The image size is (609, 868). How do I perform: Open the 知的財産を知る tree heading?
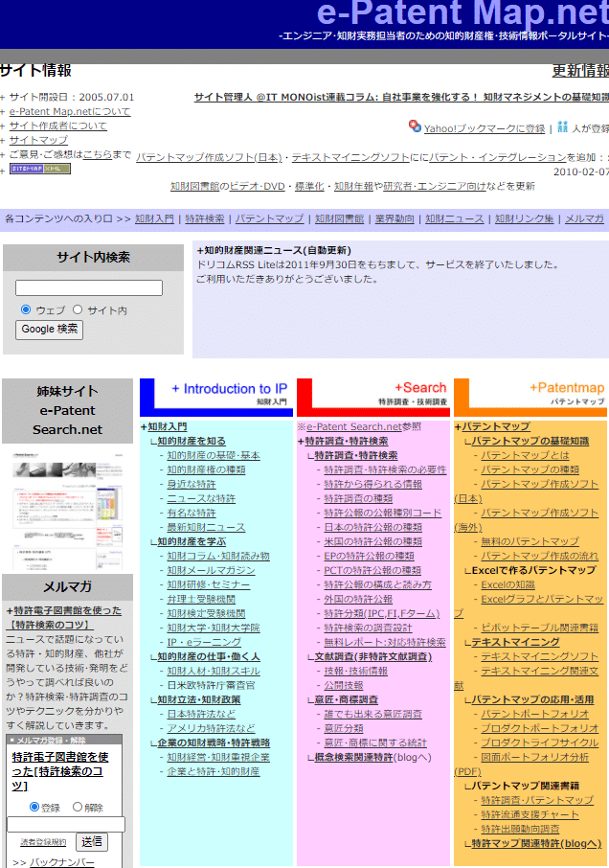(x=192, y=441)
